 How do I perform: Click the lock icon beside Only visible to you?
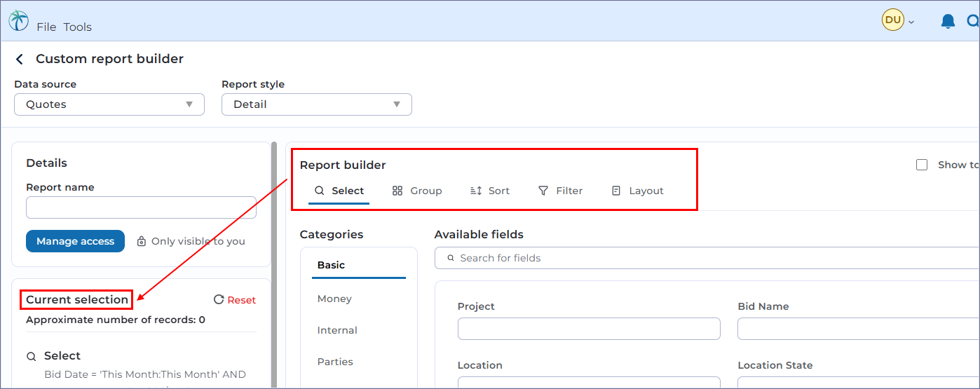[x=141, y=241]
